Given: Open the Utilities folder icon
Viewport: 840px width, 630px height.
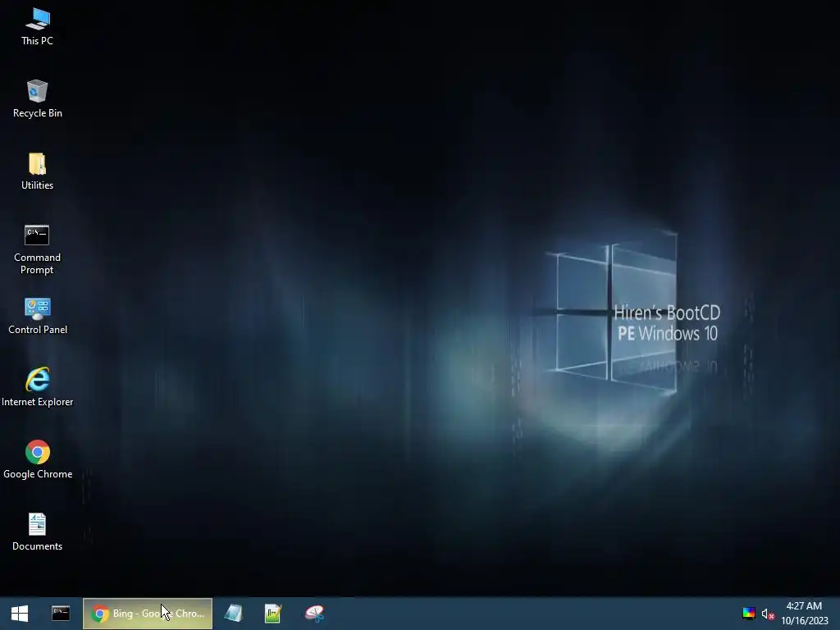Looking at the screenshot, I should 37,171.
